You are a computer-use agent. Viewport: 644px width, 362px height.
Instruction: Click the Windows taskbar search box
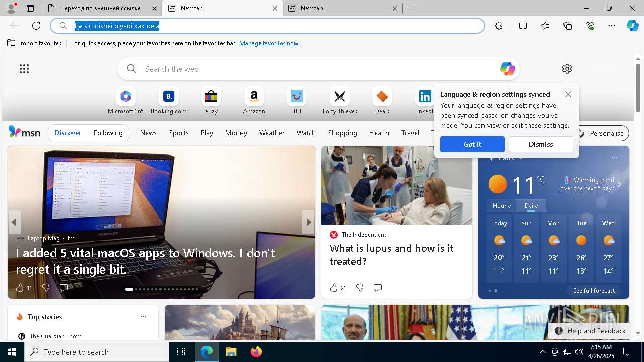tap(97, 352)
